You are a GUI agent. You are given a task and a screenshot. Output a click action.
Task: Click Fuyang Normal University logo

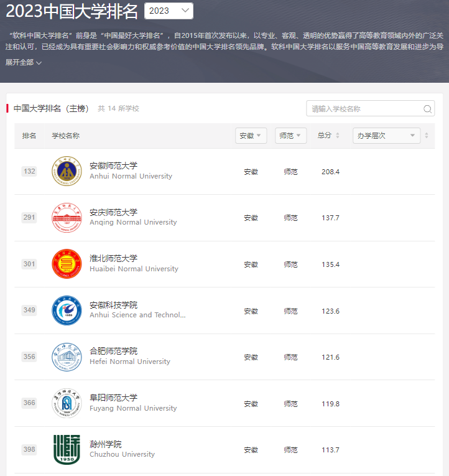(67, 403)
